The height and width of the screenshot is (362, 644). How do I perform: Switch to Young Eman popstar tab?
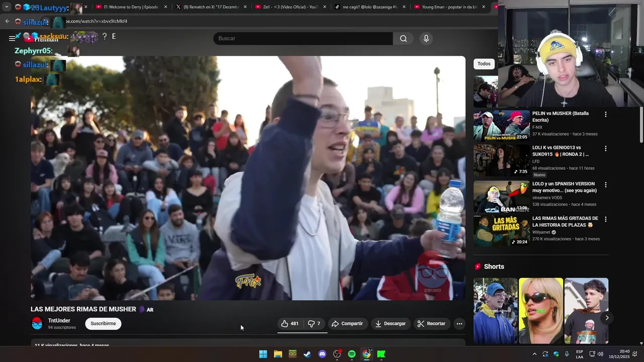pos(450,7)
